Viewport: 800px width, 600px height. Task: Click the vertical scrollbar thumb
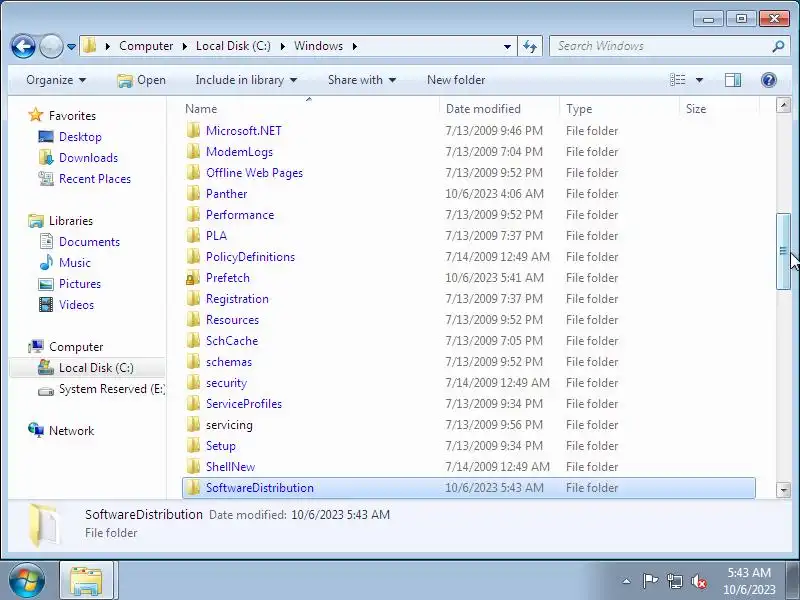click(x=783, y=252)
